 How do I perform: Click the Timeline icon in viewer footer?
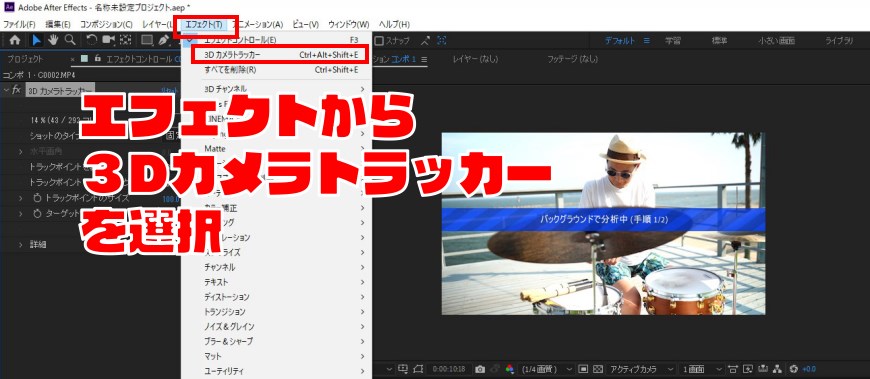pos(762,369)
